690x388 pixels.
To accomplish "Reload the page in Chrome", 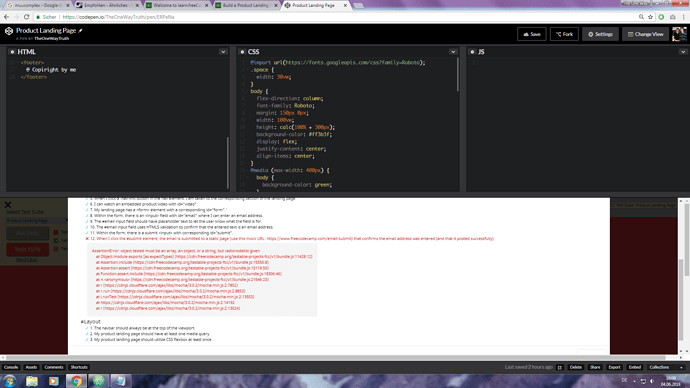I will (x=26, y=17).
